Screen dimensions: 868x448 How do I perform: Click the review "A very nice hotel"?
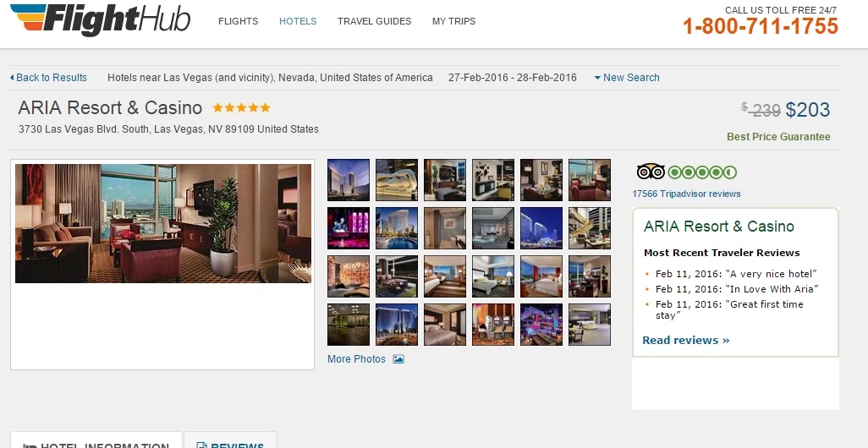coord(736,274)
